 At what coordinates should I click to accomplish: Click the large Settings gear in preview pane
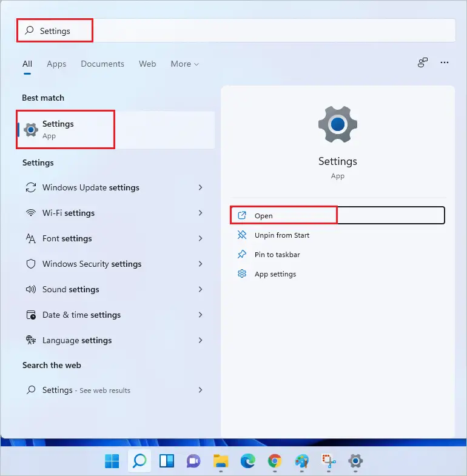coord(338,124)
